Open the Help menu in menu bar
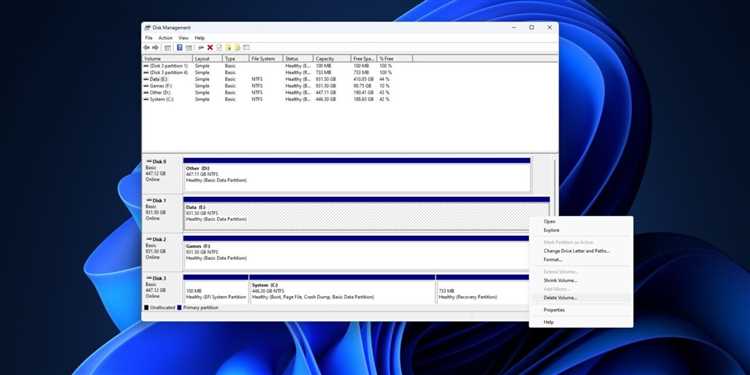 (x=200, y=38)
